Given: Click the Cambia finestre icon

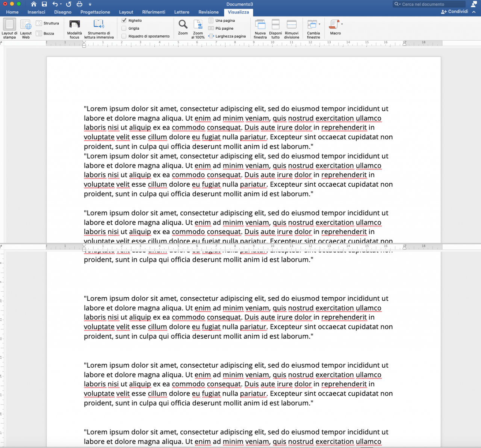Looking at the screenshot, I should (312, 25).
